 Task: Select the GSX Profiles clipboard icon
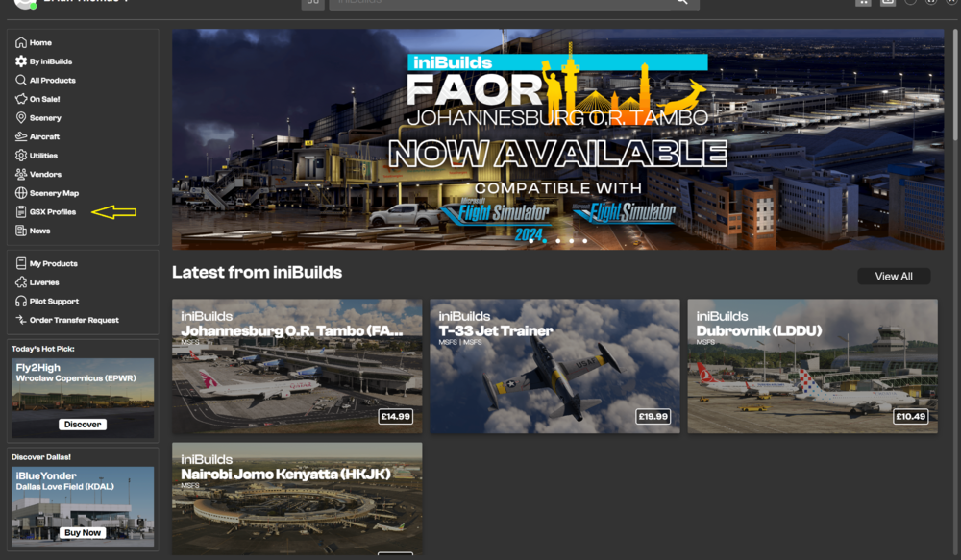[x=21, y=212]
